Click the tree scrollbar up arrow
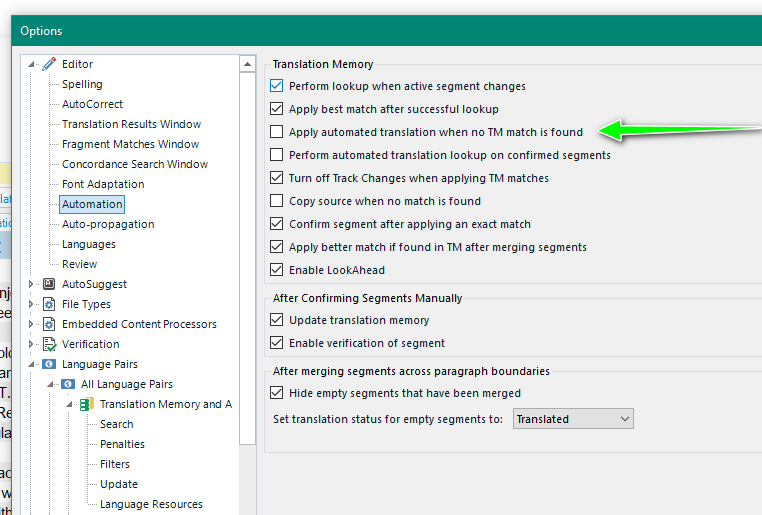This screenshot has height=515, width=762. pyautogui.click(x=248, y=64)
